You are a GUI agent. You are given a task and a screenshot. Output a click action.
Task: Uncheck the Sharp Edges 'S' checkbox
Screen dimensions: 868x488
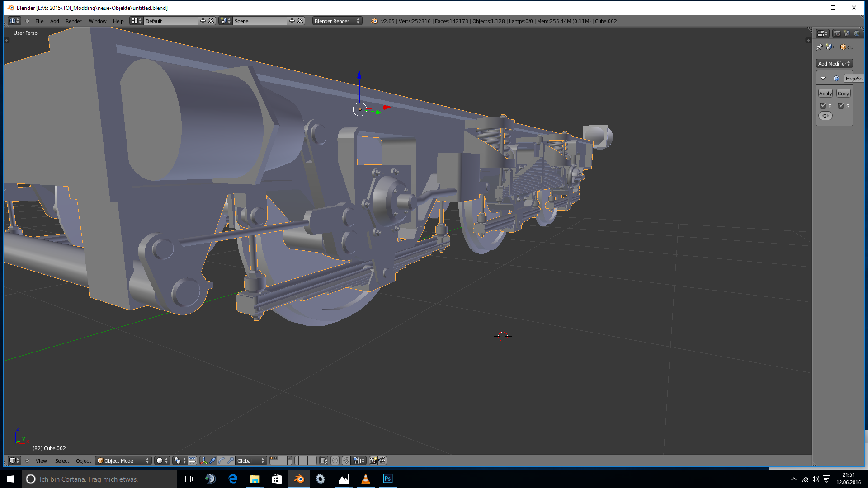coord(841,106)
